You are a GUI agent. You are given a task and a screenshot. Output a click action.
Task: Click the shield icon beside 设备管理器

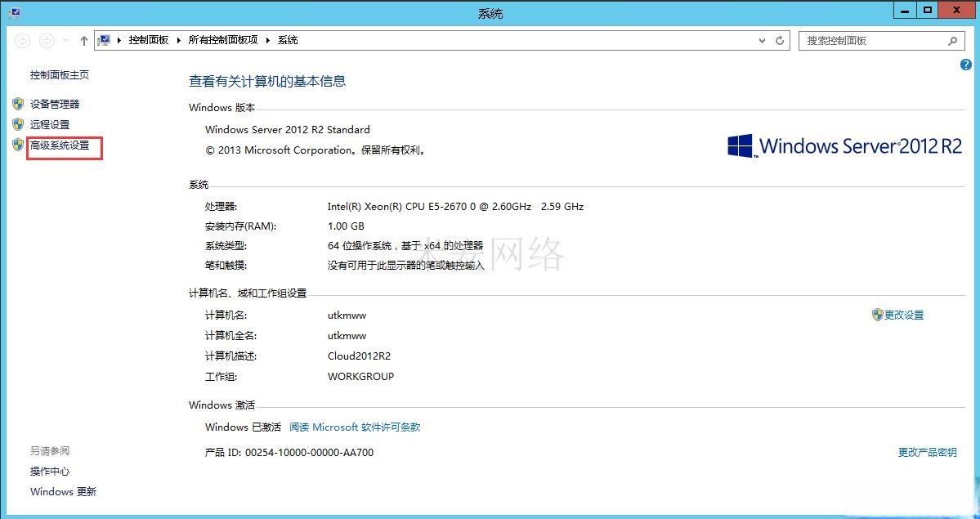coord(18,104)
